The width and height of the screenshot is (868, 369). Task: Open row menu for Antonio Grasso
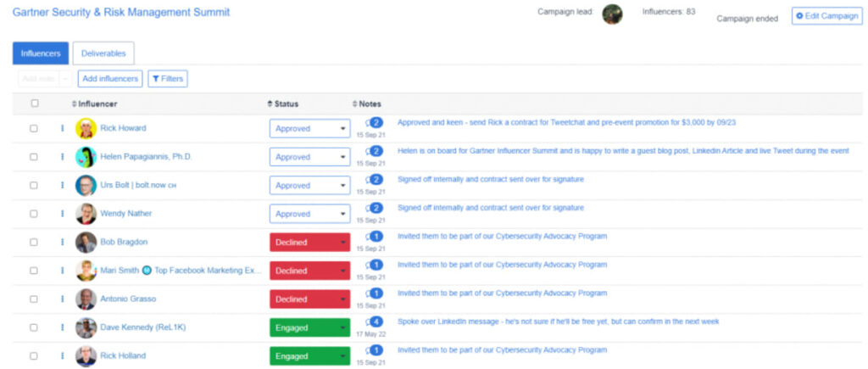(x=62, y=299)
